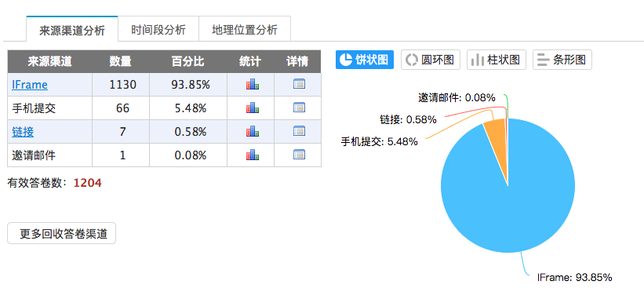Click 更多回收答卷渠道 button
The width and height of the screenshot is (644, 292).
62,234
